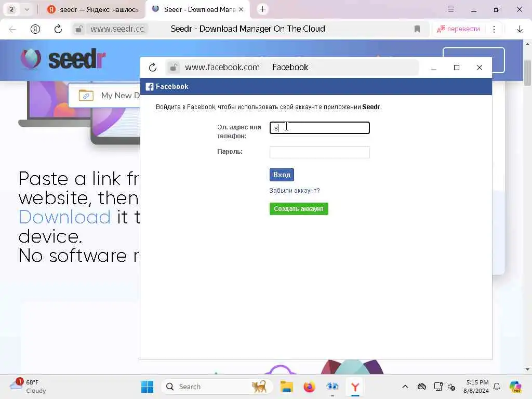Image resolution: width=532 pixels, height=399 pixels.
Task: Close the Seedr Download Manager tab
Action: (x=241, y=9)
